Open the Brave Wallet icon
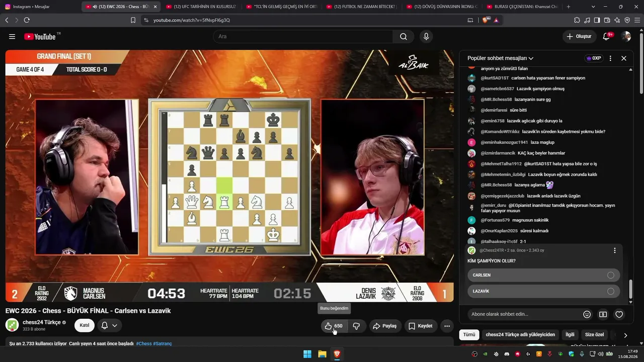This screenshot has width=644, height=362. pyautogui.click(x=607, y=20)
